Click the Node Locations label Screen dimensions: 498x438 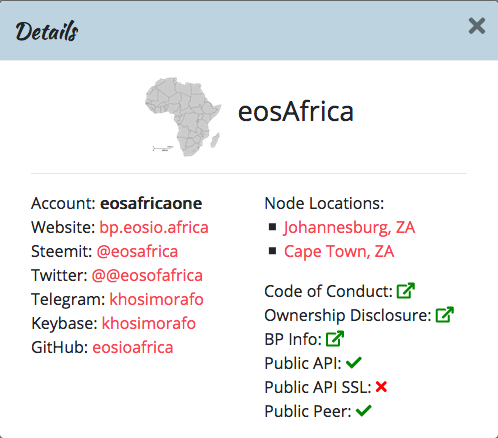324,203
